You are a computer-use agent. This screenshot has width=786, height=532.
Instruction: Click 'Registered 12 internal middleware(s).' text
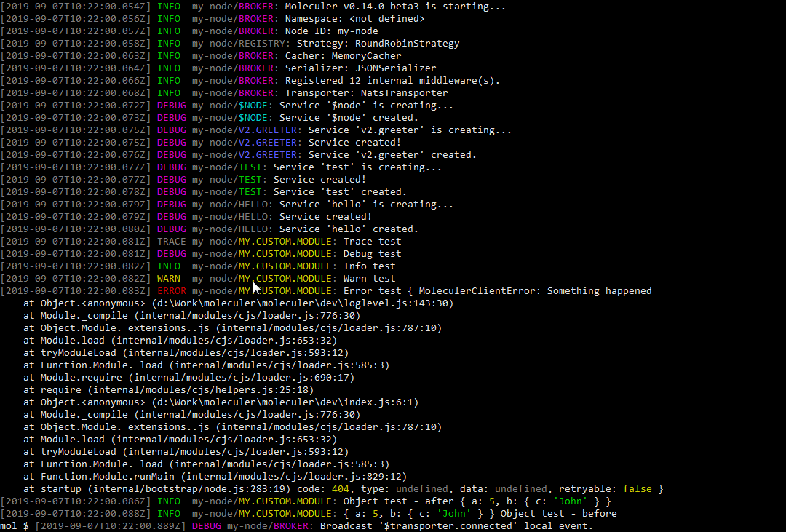coord(392,81)
